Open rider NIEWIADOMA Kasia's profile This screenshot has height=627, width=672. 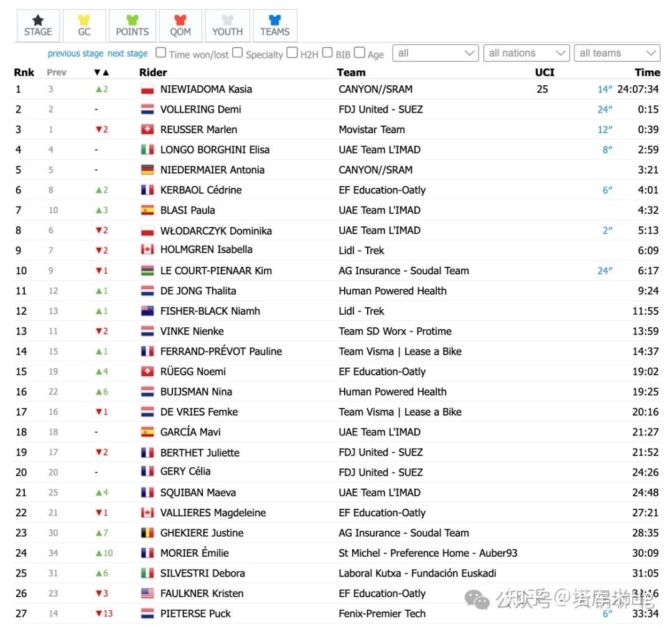[x=206, y=90]
